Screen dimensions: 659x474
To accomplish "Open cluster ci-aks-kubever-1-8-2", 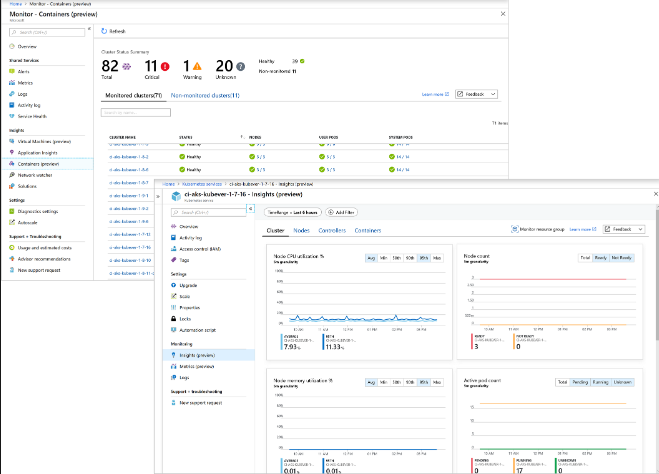I will [x=129, y=157].
